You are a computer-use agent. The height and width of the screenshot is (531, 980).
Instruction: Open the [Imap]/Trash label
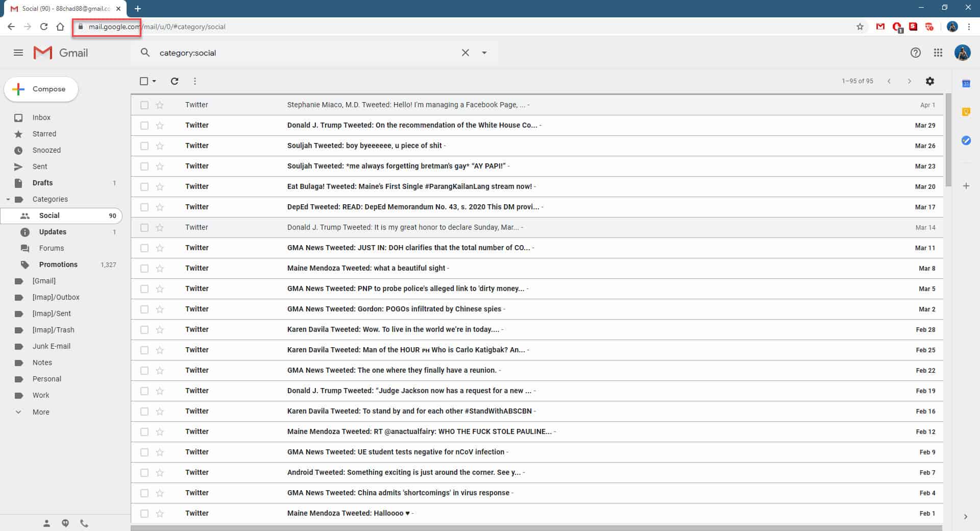(x=53, y=330)
